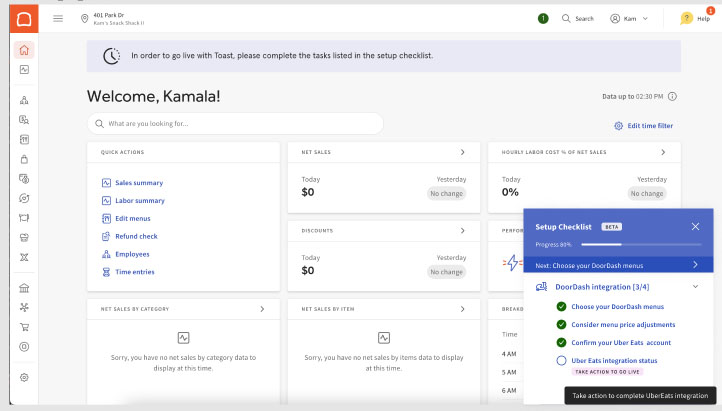Click the green notification badge
Viewport: 722px width, 411px height.
(543, 18)
